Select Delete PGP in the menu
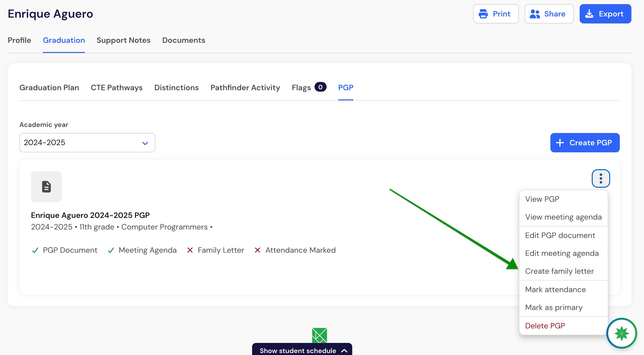644x355 pixels. click(563, 326)
